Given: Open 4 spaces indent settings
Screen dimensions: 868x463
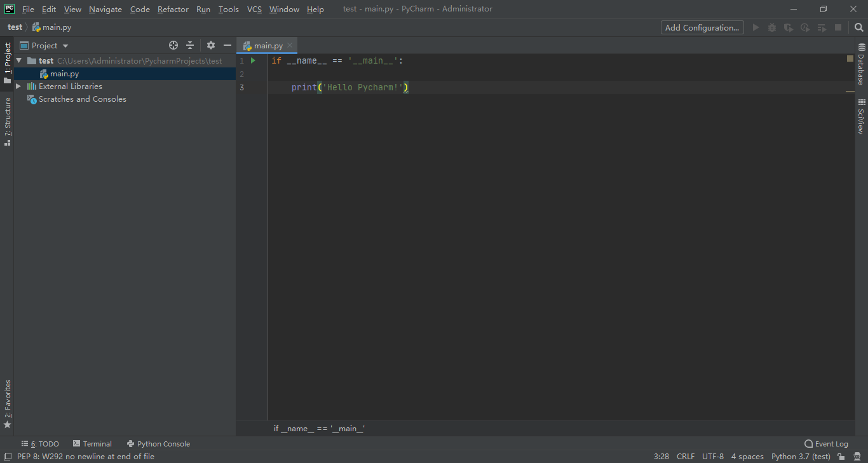Looking at the screenshot, I should click(747, 457).
